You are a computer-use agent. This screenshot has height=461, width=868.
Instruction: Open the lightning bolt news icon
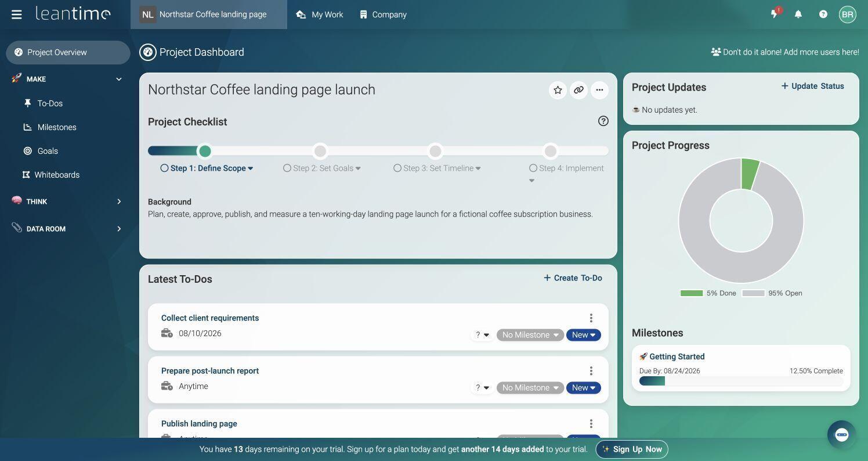click(774, 14)
